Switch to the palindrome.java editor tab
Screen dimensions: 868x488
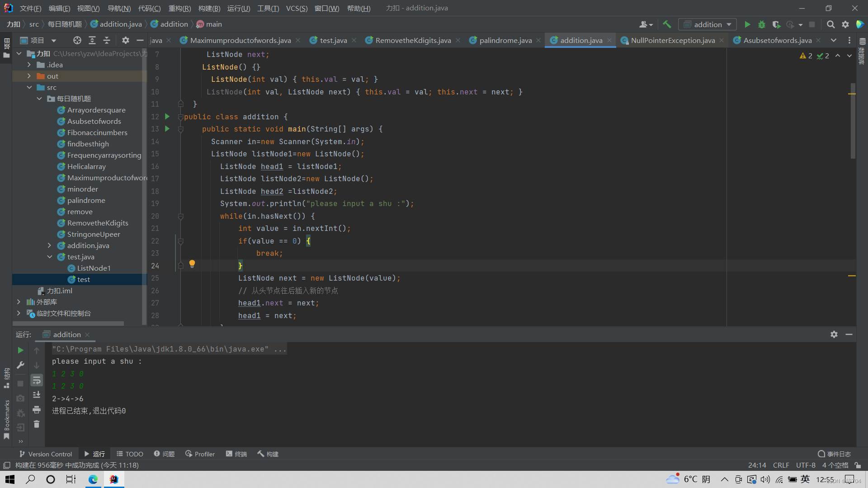pyautogui.click(x=505, y=40)
